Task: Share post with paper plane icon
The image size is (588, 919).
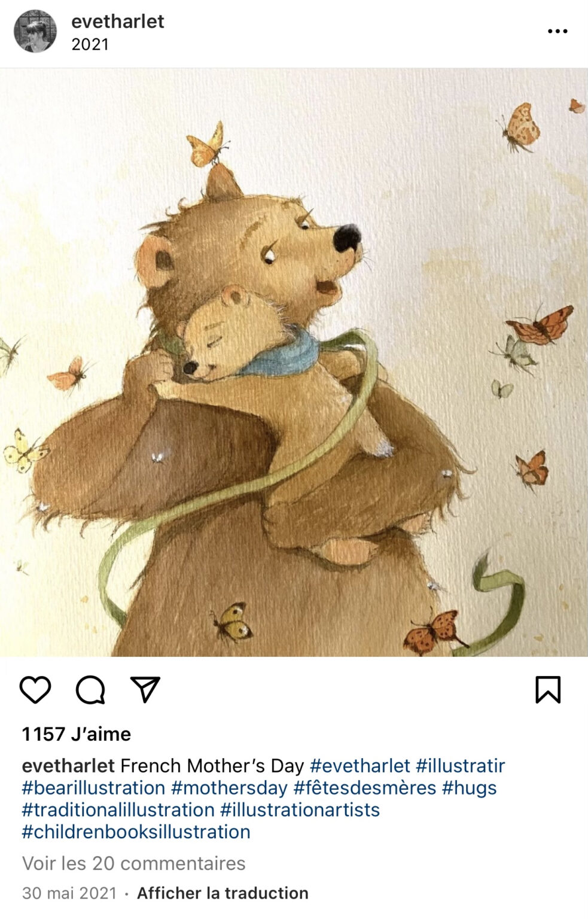Action: (145, 689)
